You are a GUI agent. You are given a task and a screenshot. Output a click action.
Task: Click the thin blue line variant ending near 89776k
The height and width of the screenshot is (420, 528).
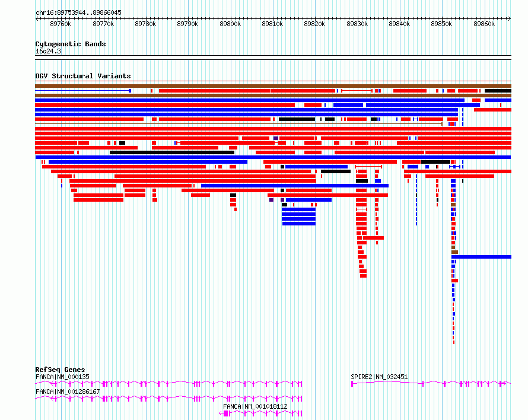point(83,91)
